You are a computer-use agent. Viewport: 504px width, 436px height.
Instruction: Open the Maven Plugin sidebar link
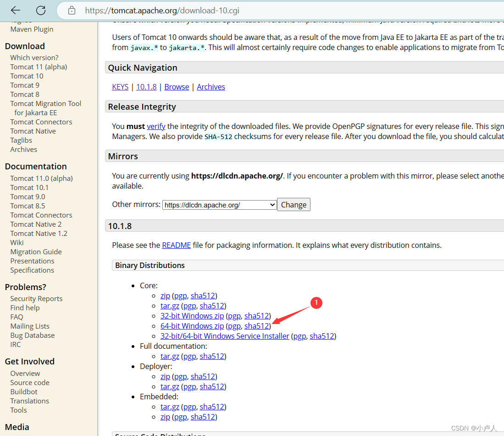[x=31, y=29]
